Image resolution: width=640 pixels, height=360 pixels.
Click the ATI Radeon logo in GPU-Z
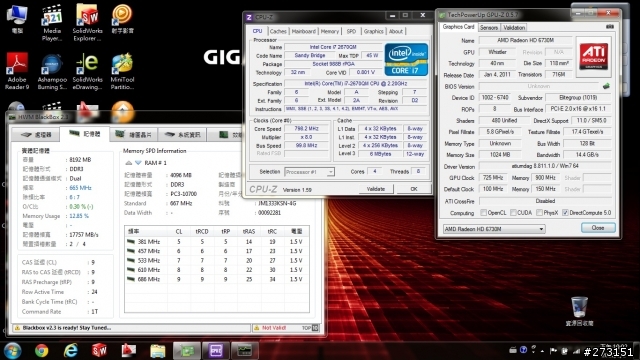594,57
